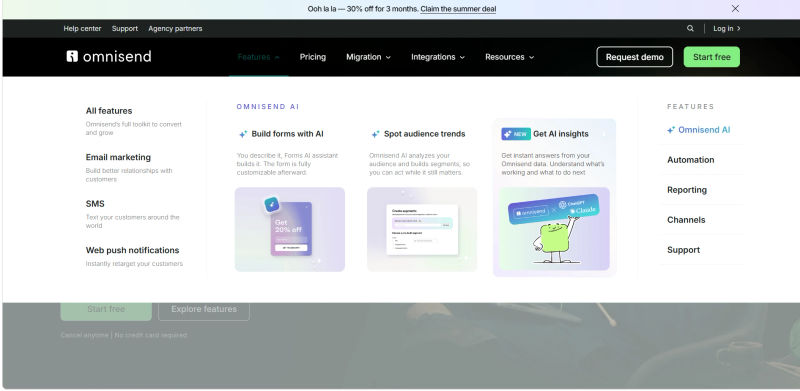Click the green Start free header button
Image resolution: width=800 pixels, height=391 pixels.
[x=712, y=57]
